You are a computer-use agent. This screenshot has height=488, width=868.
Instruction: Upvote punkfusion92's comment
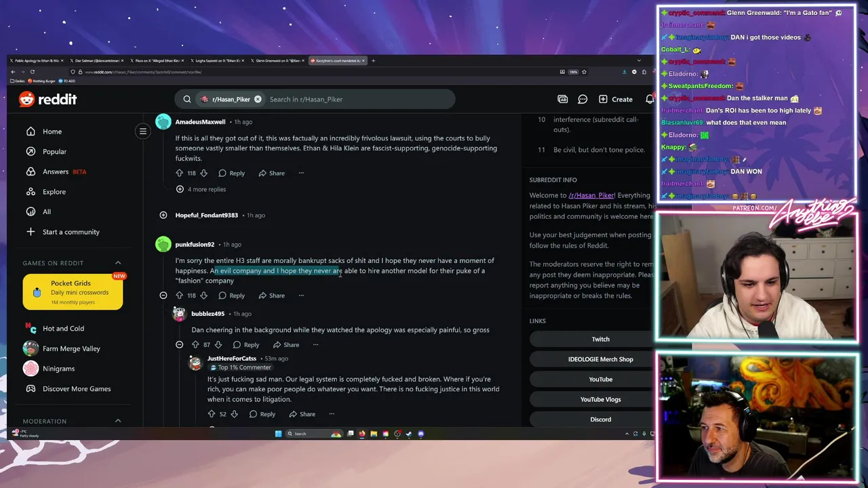coord(179,296)
